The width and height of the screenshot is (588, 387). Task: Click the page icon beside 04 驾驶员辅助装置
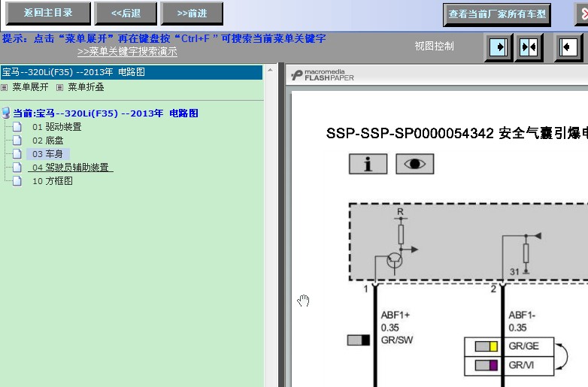[x=17, y=167]
